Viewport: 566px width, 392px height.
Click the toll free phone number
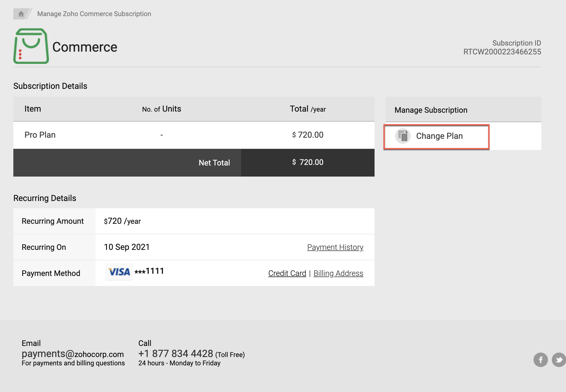pos(176,354)
